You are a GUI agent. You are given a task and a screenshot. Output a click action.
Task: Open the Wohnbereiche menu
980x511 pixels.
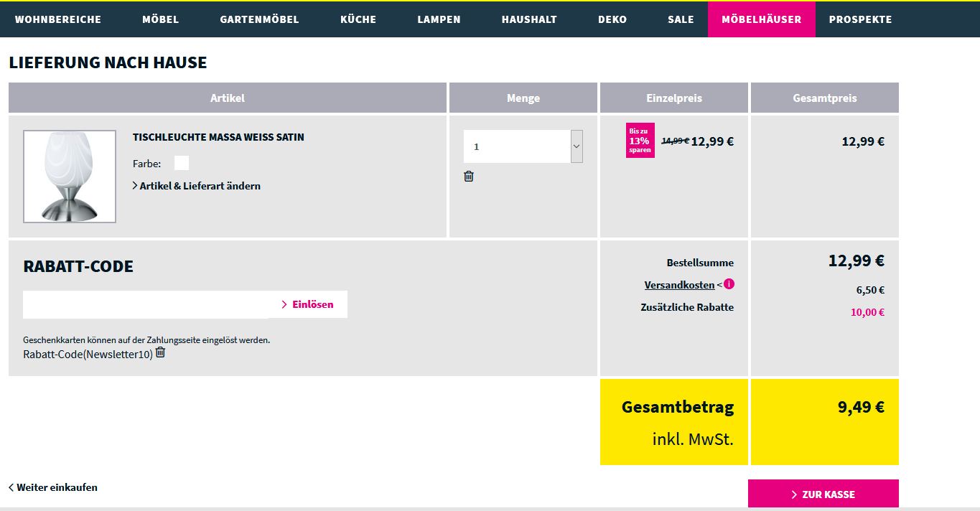coord(58,19)
